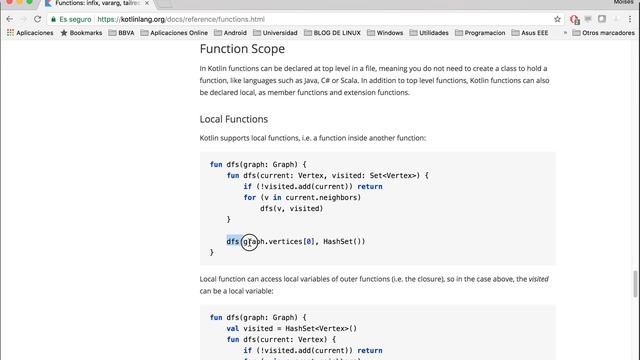Click the Es seguro label

tap(76, 19)
